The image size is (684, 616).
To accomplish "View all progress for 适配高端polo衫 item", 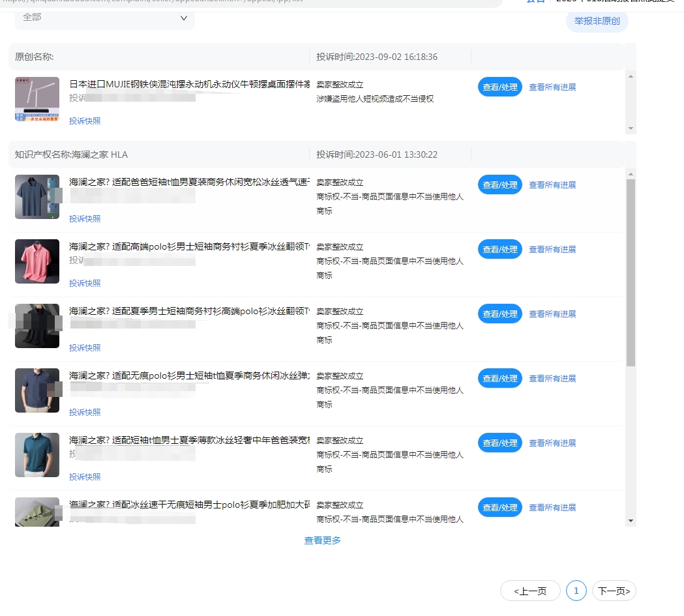I will [552, 250].
